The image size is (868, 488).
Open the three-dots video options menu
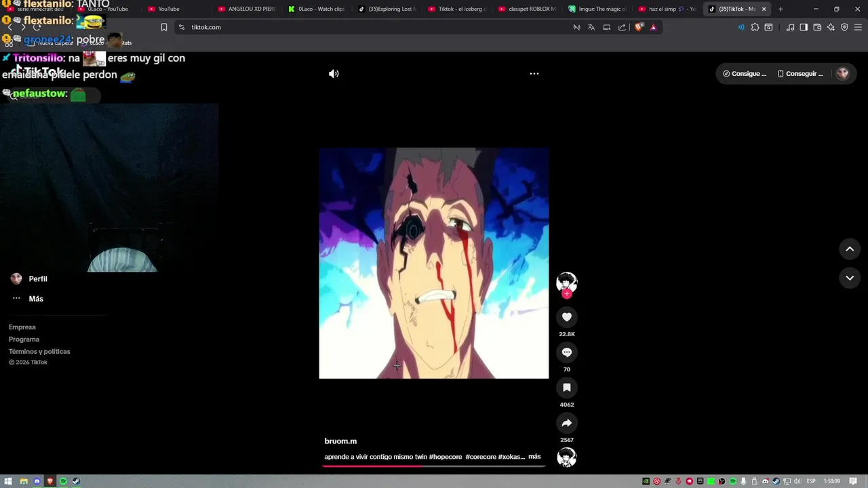534,73
